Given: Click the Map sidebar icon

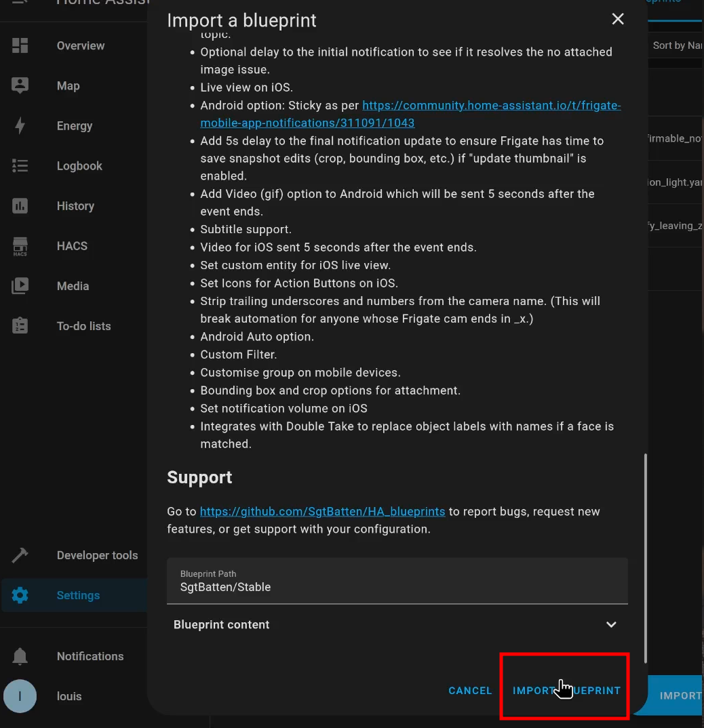Looking at the screenshot, I should 20,85.
